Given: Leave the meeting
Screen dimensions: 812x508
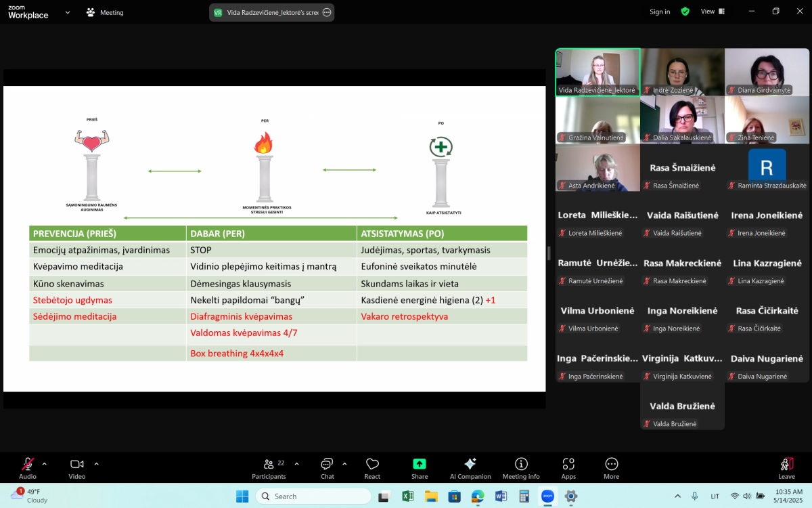Looking at the screenshot, I should [x=786, y=468].
